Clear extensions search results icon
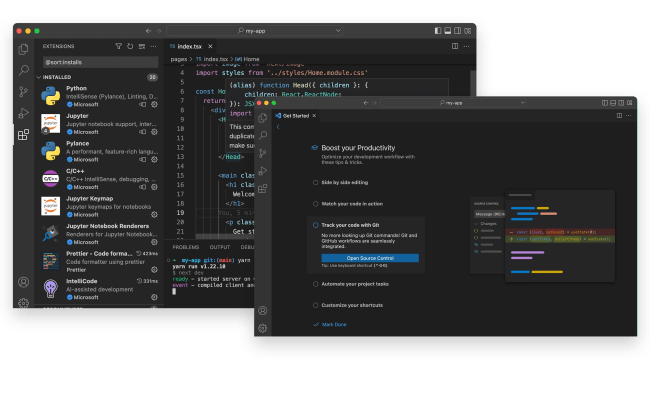650x400 pixels. tap(142, 46)
